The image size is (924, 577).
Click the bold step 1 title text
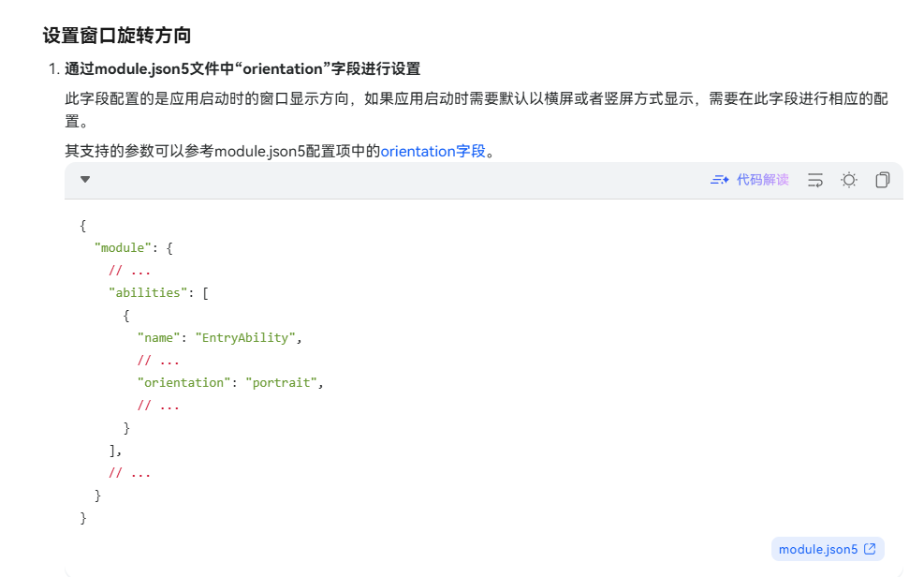(242, 68)
